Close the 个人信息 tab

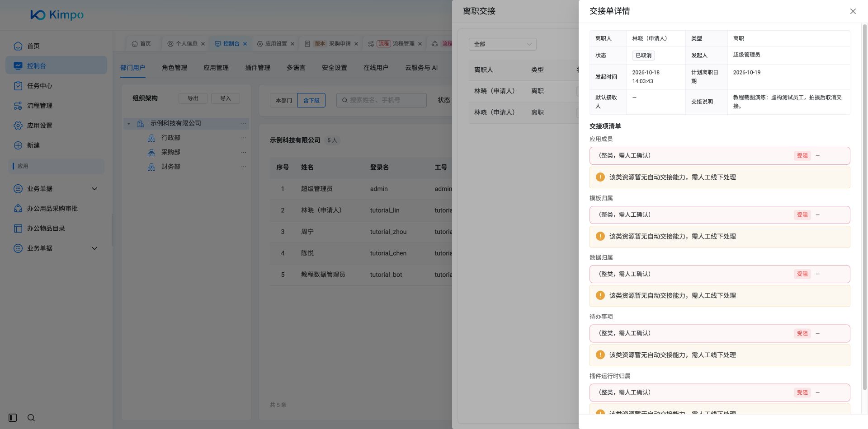[203, 44]
